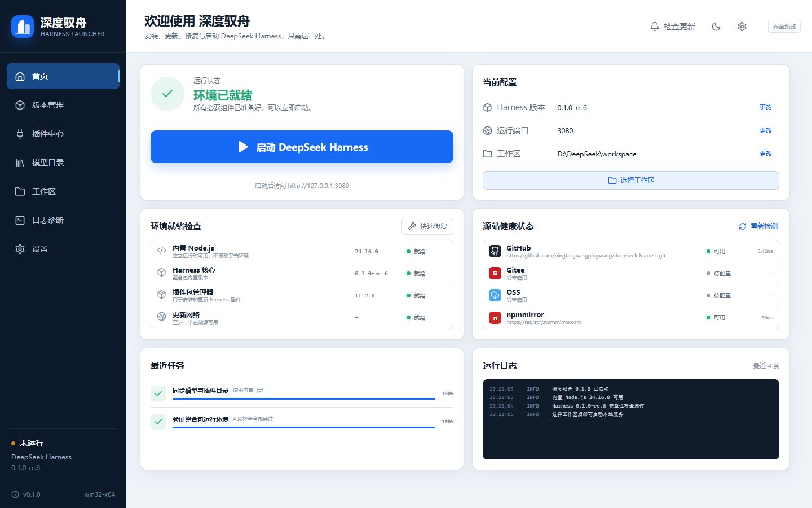Click the Node.js version 24.16.0 value
The image size is (812, 508).
(367, 252)
